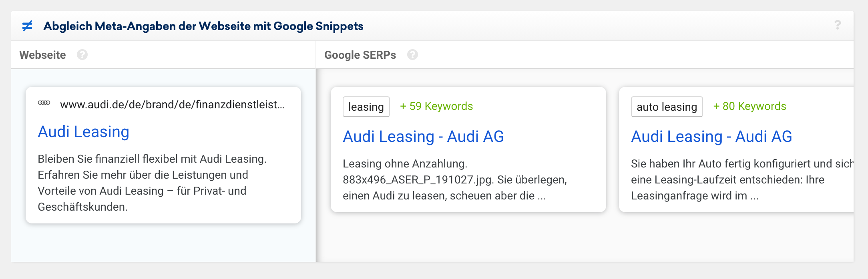The width and height of the screenshot is (868, 279).
Task: Click the panel title 'Abgleich Meta-Angaben'
Action: [203, 26]
